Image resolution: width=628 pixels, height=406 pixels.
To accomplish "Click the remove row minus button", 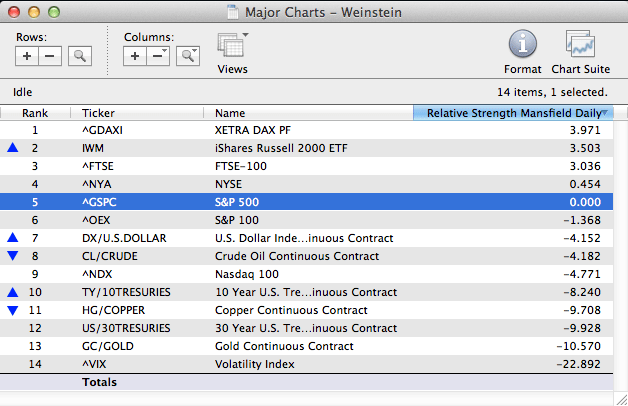I will tap(50, 56).
